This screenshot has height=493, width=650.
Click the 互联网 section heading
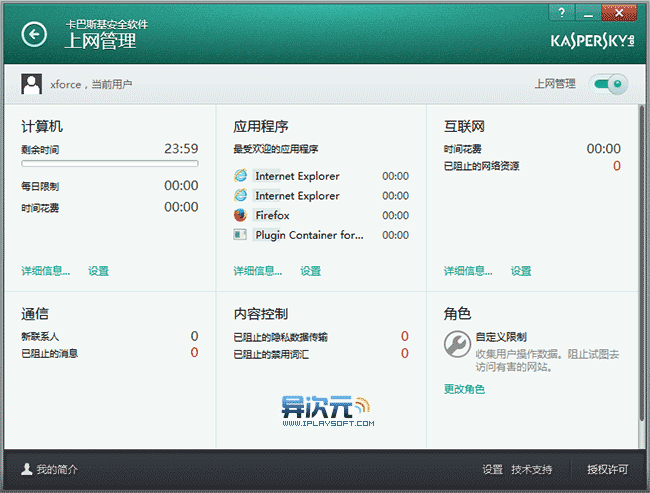point(464,126)
